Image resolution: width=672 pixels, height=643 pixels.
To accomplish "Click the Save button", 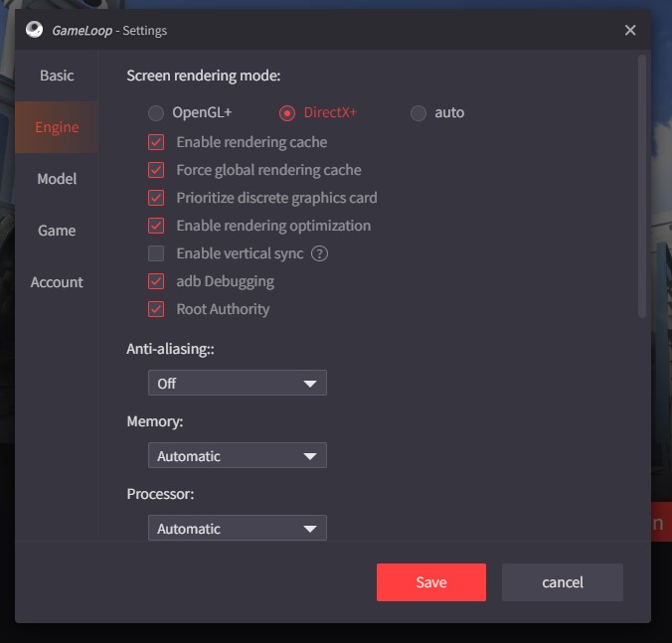I will click(x=431, y=582).
